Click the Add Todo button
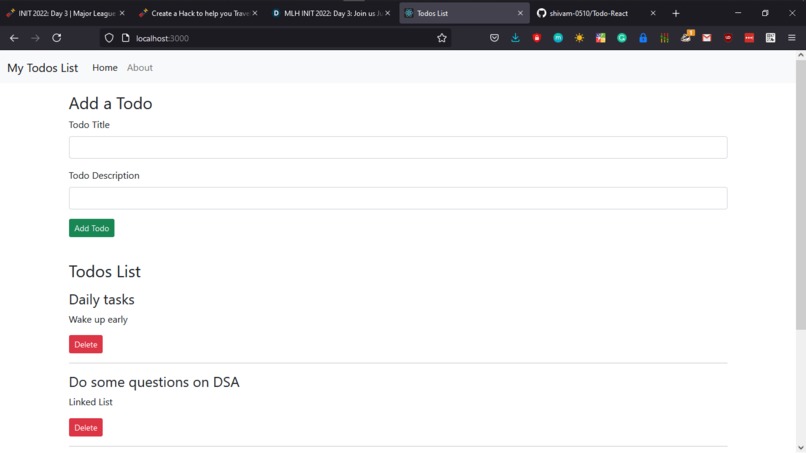 91,228
